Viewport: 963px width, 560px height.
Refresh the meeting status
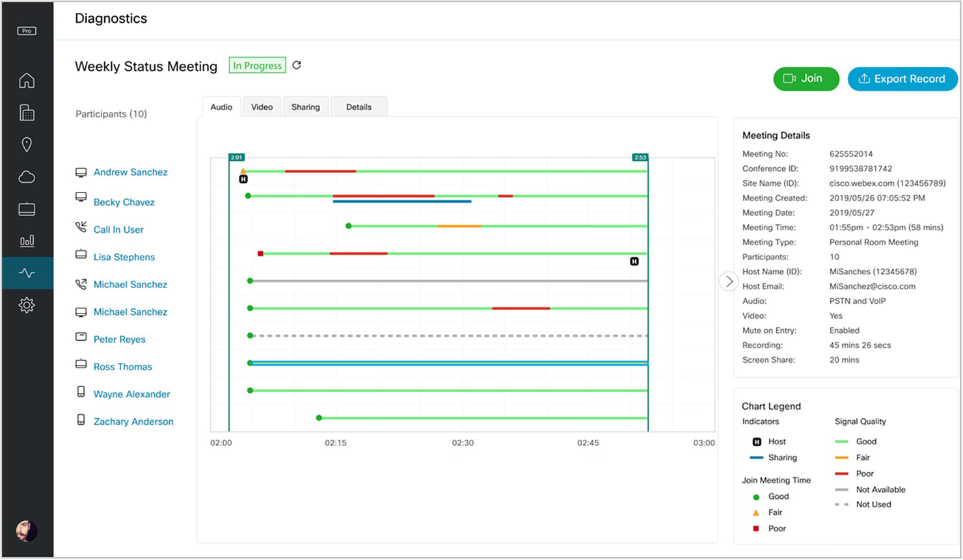coord(297,65)
